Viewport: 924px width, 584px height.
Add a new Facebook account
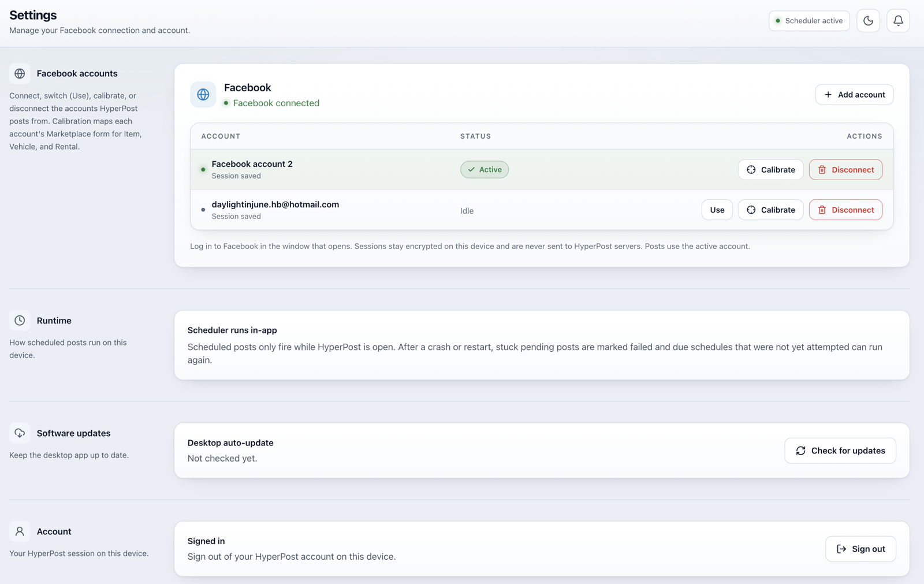point(854,95)
